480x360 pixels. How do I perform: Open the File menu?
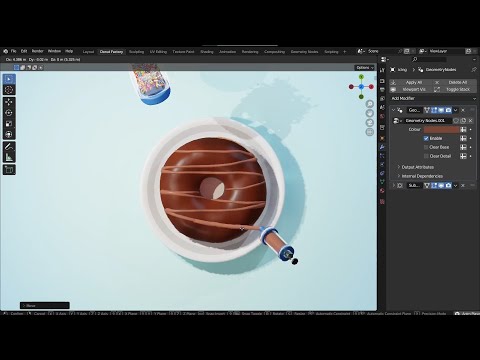[x=13, y=51]
